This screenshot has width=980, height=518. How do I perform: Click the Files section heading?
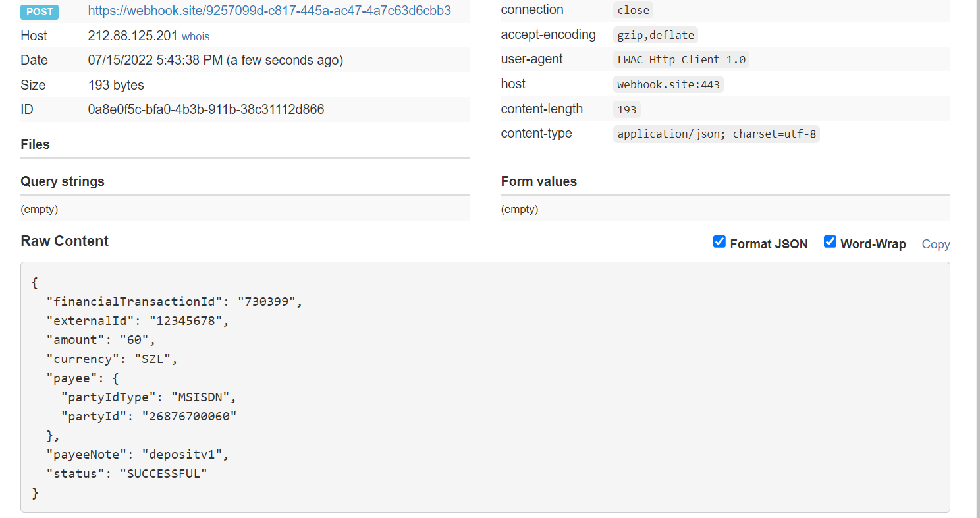pos(34,144)
